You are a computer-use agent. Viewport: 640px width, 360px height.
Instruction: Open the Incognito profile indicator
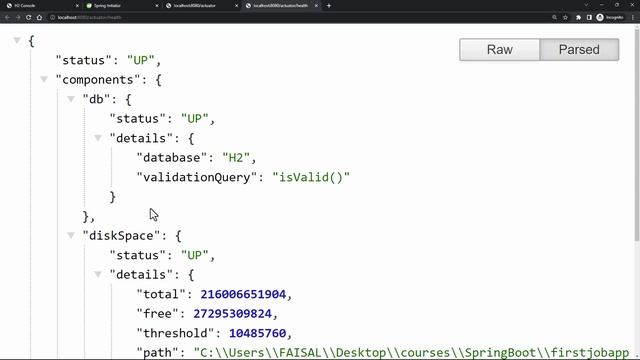point(610,18)
